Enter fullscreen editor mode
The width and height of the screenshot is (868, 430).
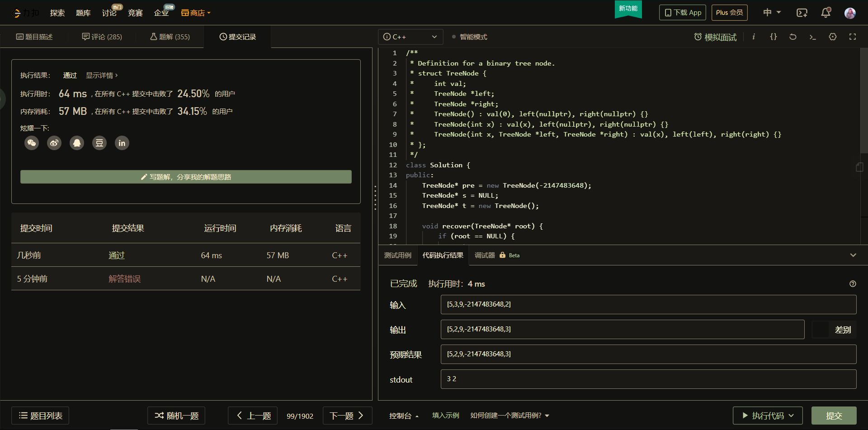point(853,37)
